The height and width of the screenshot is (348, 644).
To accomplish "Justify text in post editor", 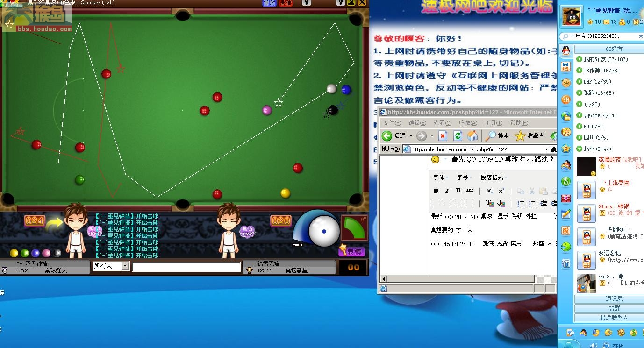I will click(x=470, y=204).
